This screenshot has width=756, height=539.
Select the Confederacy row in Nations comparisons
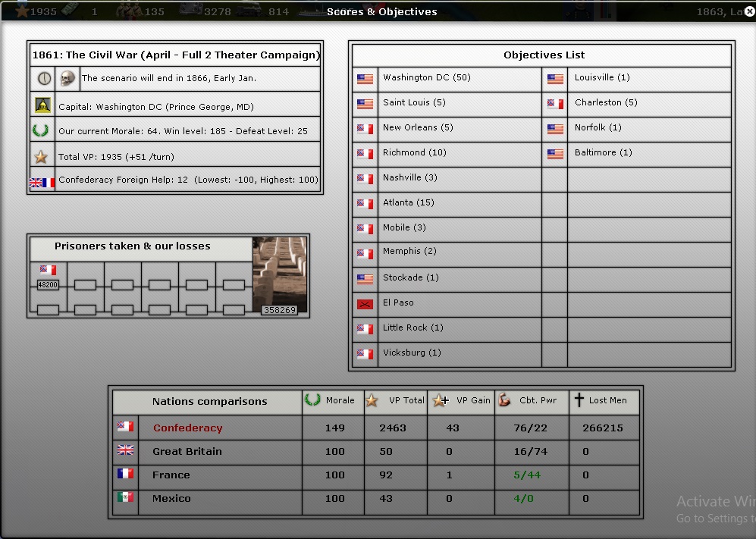click(187, 428)
